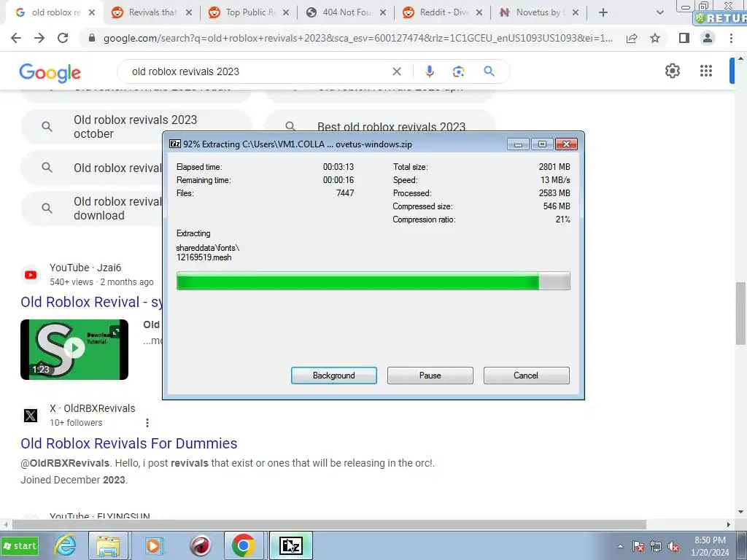
Task: Open the Chrome three-dot menu
Action: pos(731,38)
